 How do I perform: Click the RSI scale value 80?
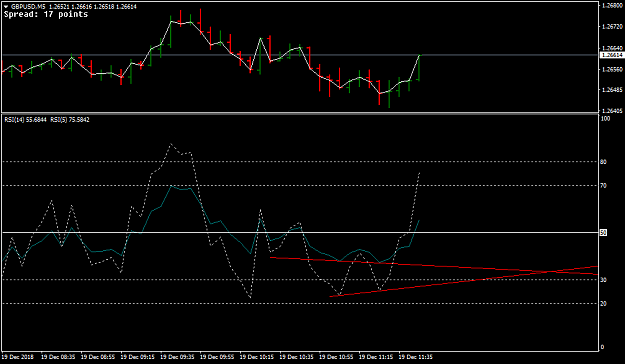(x=603, y=162)
